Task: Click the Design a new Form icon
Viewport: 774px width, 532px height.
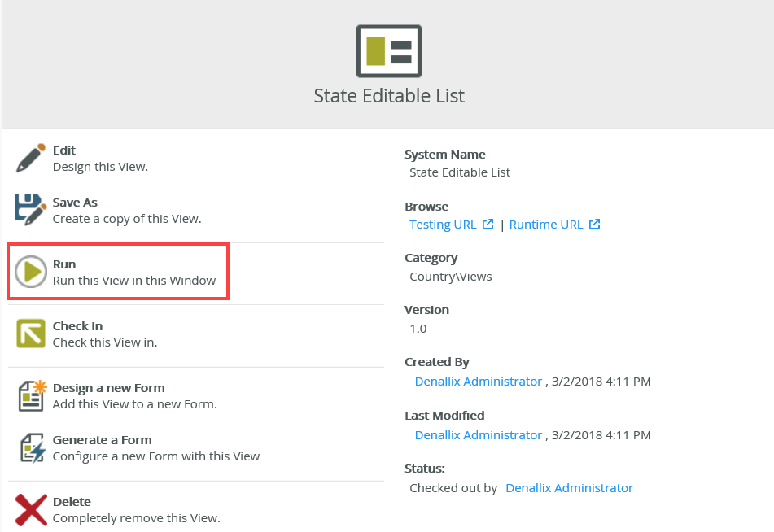Action: 31,395
